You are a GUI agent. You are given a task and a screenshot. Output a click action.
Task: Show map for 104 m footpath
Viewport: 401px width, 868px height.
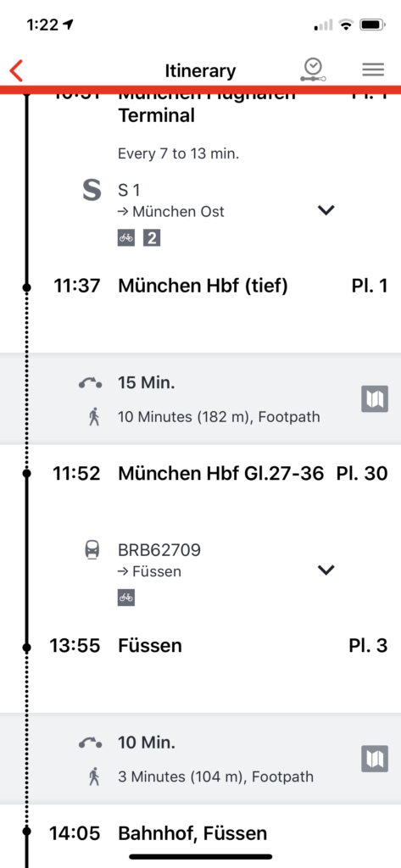coord(375,759)
